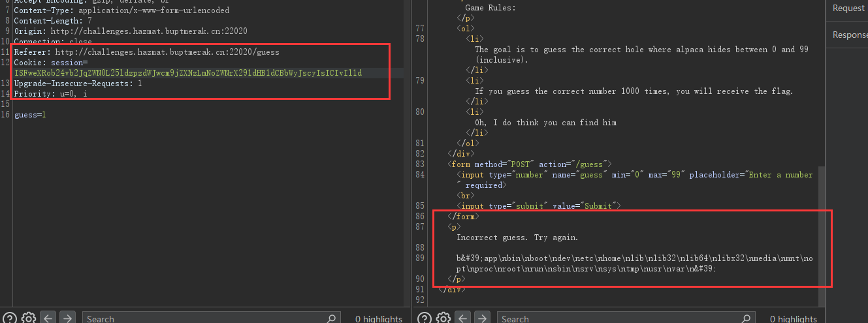
Task: Click the '1000 times' flag rule sentence
Action: 634,91
